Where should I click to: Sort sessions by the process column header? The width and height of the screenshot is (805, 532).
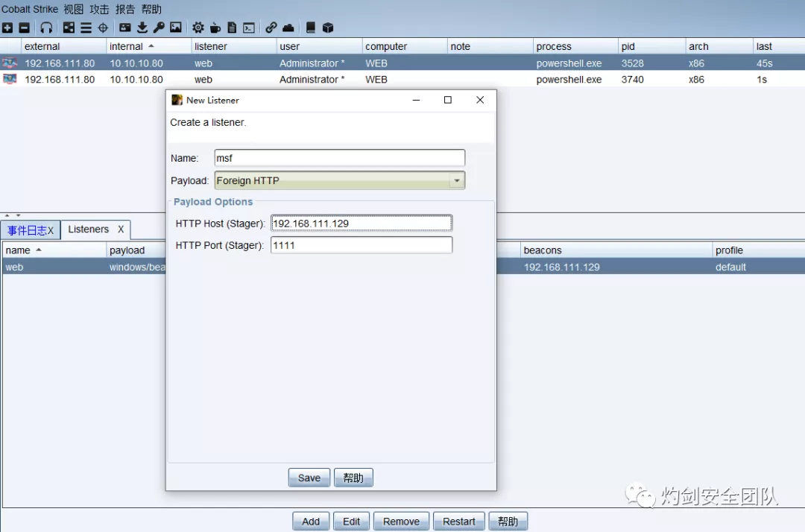[x=575, y=46]
